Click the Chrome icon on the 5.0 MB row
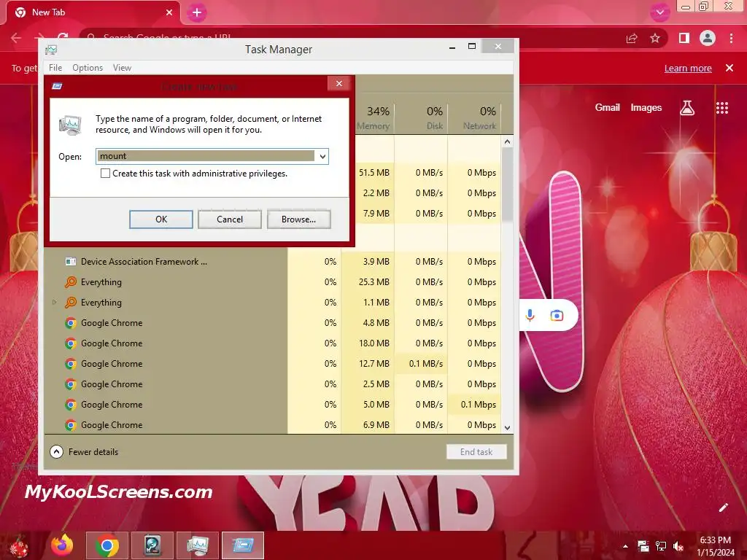 (71, 405)
